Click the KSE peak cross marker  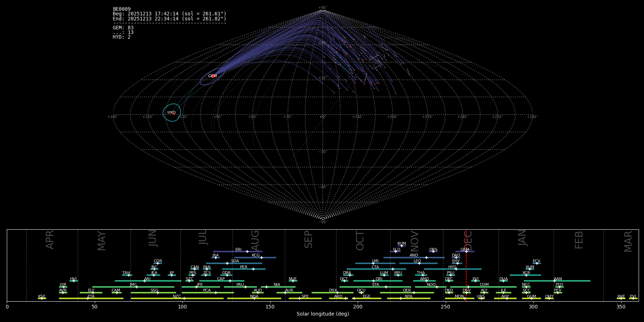(x=42, y=298)
